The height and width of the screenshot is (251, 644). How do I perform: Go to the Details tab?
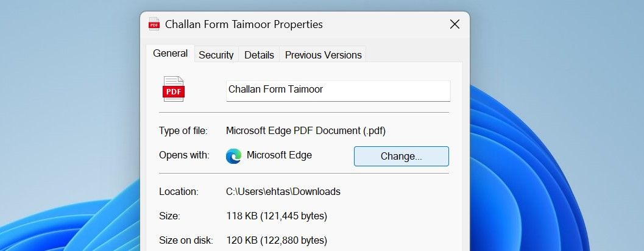(x=259, y=55)
